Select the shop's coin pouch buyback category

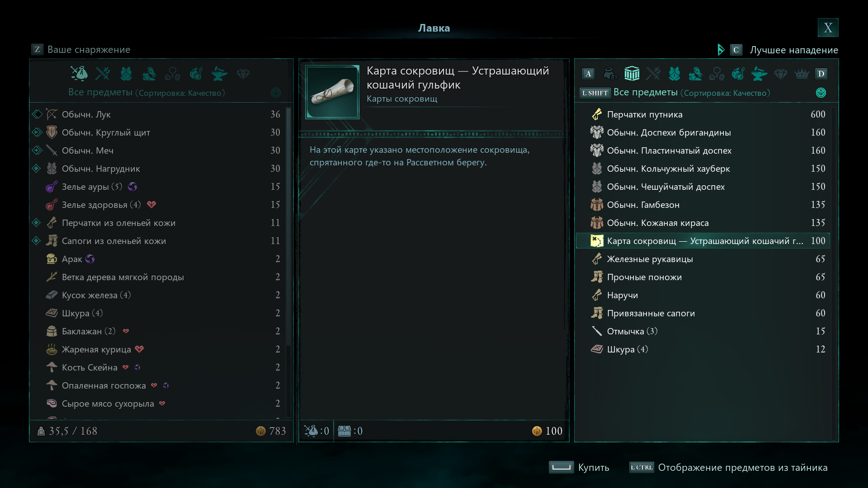pyautogui.click(x=610, y=74)
